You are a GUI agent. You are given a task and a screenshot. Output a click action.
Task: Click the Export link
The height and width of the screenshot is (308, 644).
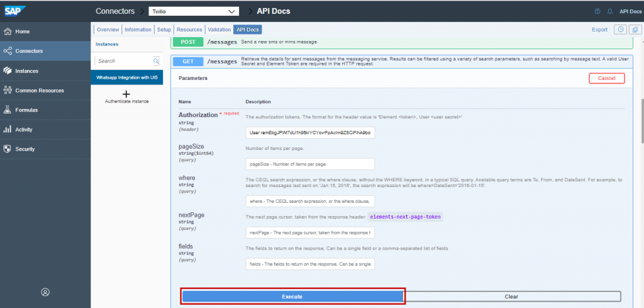coord(599,30)
